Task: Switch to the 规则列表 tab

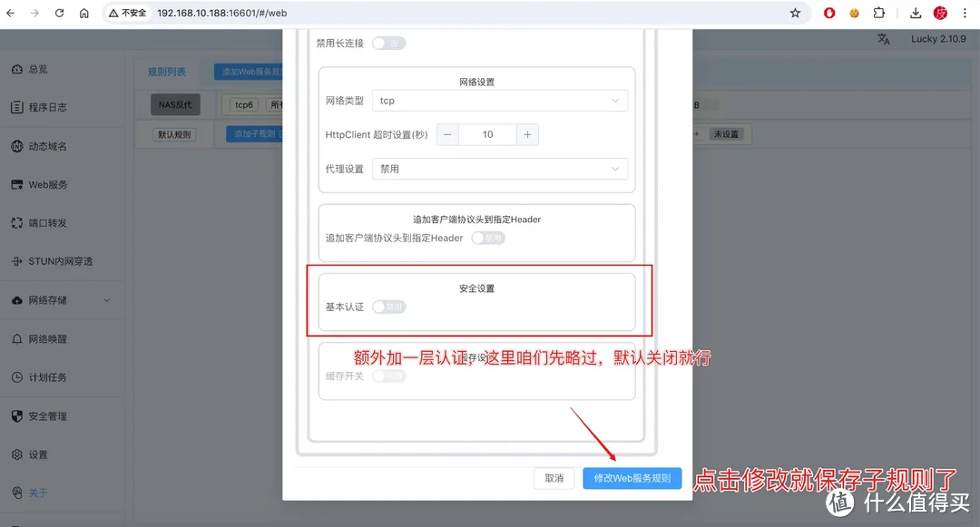Action: coord(166,72)
